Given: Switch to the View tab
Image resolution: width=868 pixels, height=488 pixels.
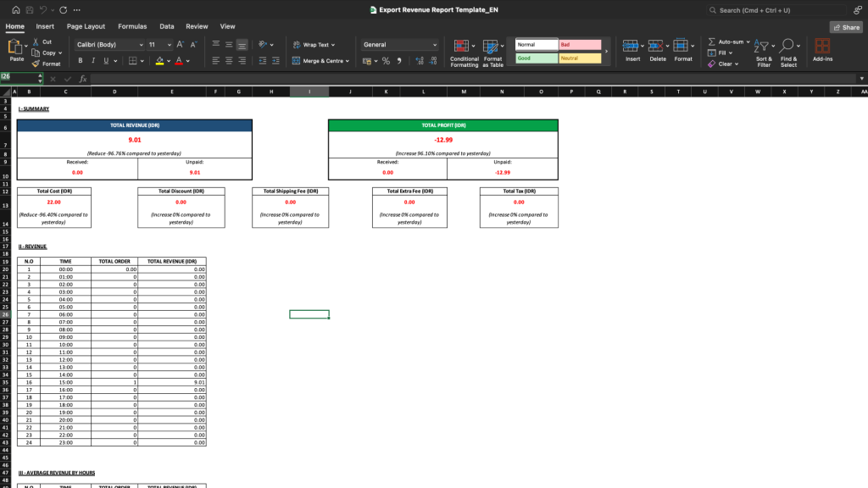Looking at the screenshot, I should click(x=227, y=26).
